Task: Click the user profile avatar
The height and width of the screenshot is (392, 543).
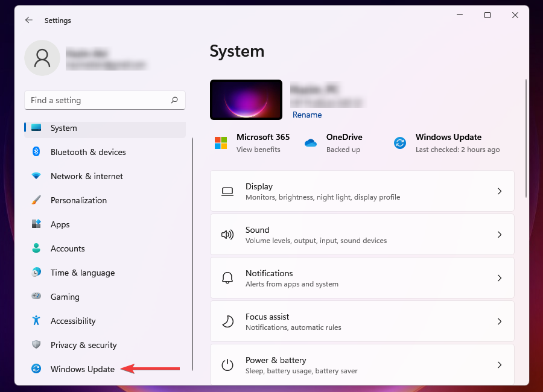Action: click(x=42, y=58)
